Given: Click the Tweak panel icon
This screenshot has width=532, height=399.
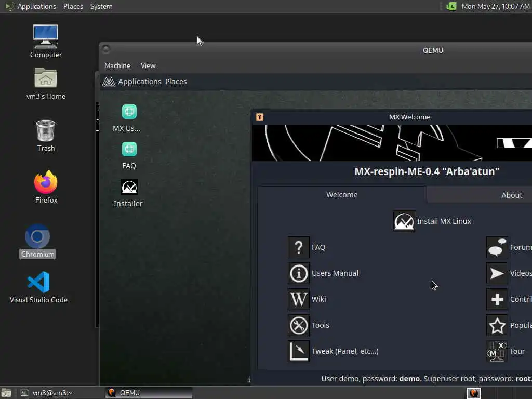Looking at the screenshot, I should point(299,351).
